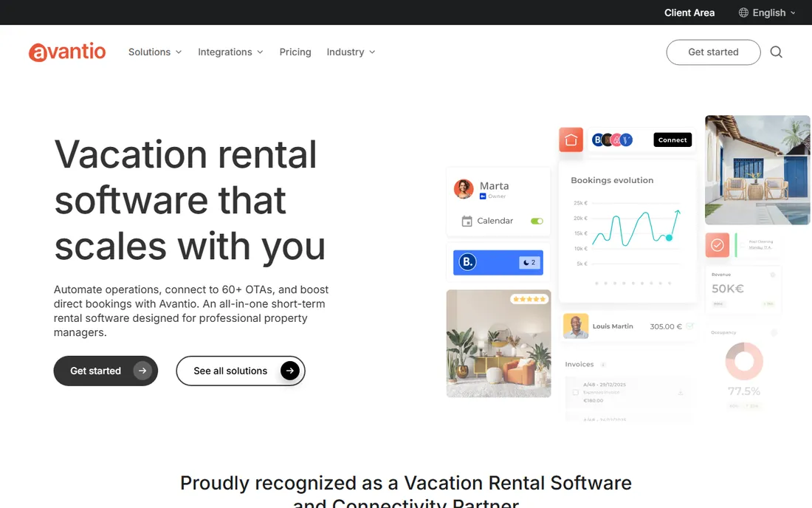Viewport: 812px width, 508px height.
Task: Click the arrow icon on See all solutions
Action: point(290,371)
